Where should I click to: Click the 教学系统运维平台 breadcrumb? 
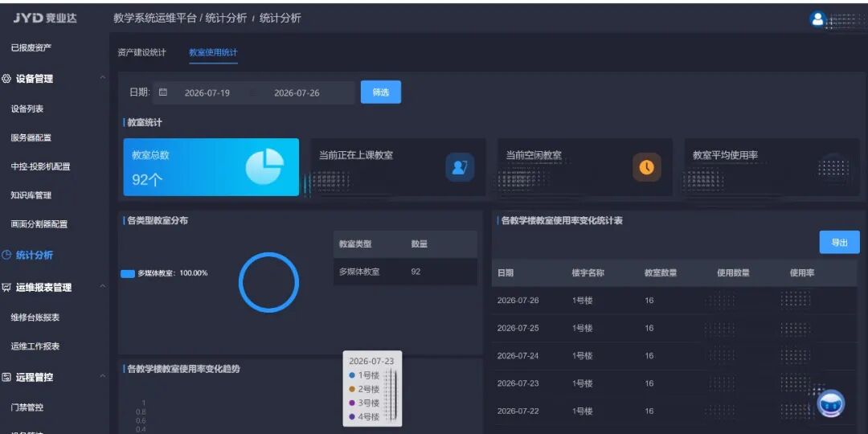(x=155, y=18)
